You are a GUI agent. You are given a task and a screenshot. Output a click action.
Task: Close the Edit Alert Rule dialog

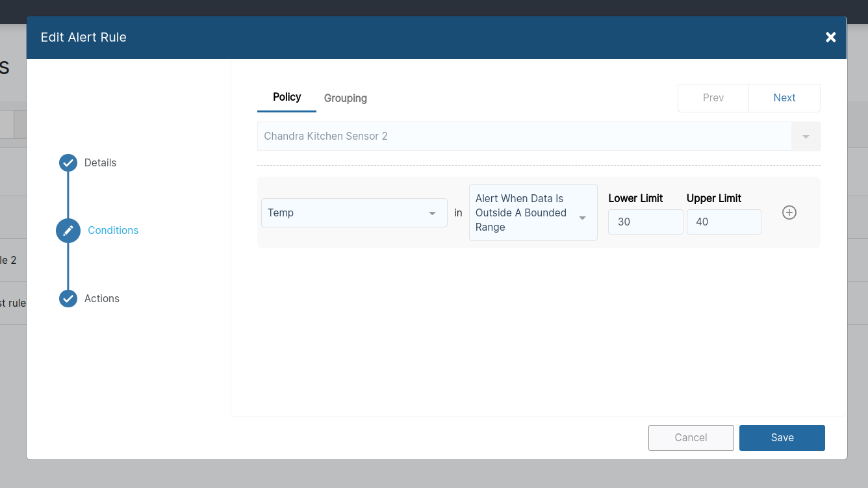pyautogui.click(x=830, y=37)
